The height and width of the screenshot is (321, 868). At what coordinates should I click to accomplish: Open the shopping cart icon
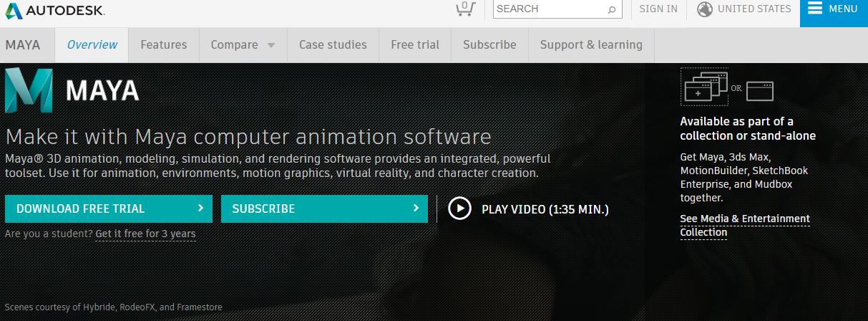[465, 9]
